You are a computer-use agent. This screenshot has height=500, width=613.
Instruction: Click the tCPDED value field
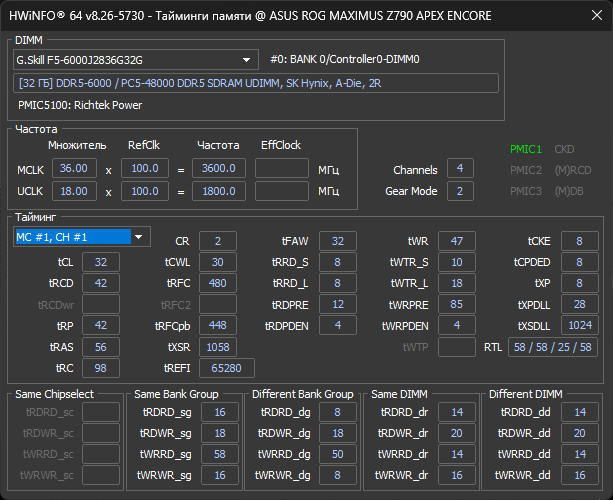[x=580, y=262]
